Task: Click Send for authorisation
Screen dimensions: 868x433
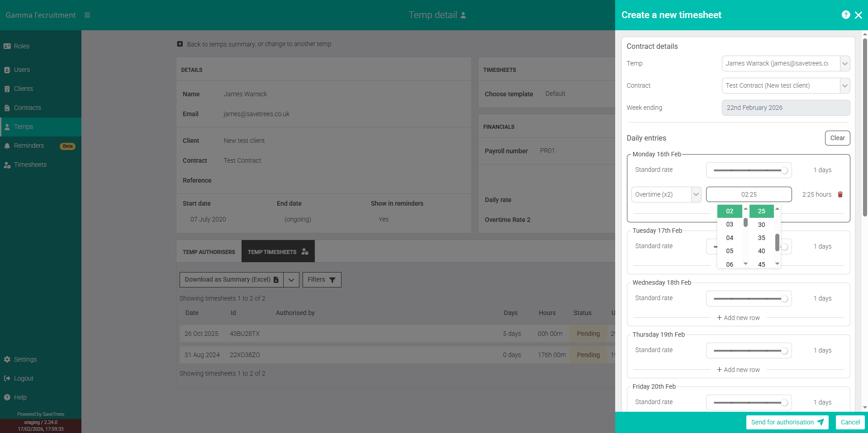Action: (x=787, y=422)
